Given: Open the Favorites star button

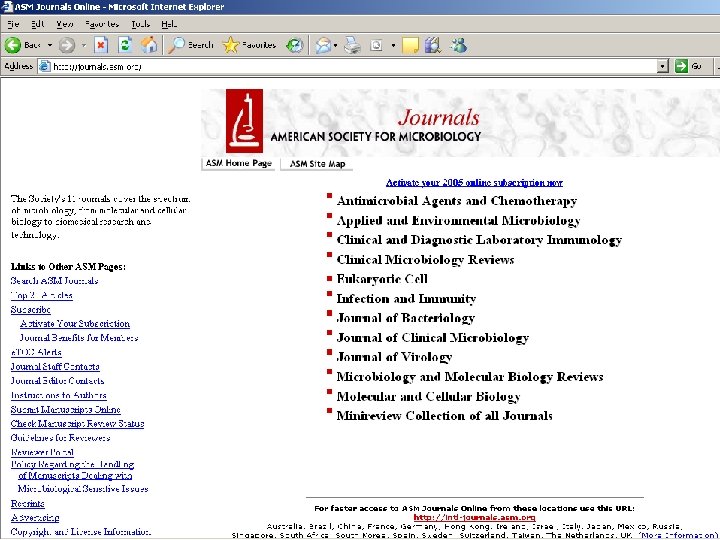Looking at the screenshot, I should 249,45.
